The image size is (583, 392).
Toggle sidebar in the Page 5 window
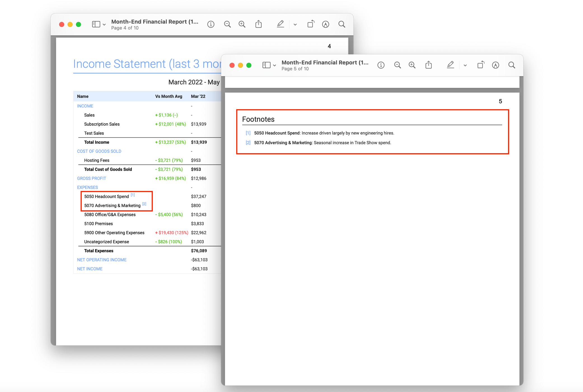266,65
